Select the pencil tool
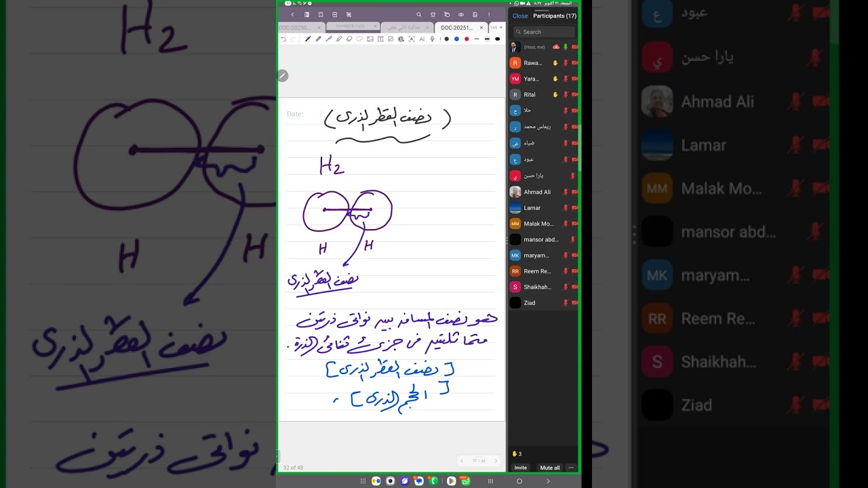 point(319,39)
